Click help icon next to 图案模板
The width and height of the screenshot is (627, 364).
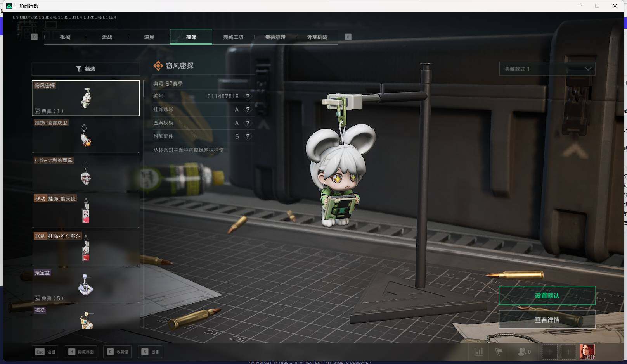[x=248, y=123]
